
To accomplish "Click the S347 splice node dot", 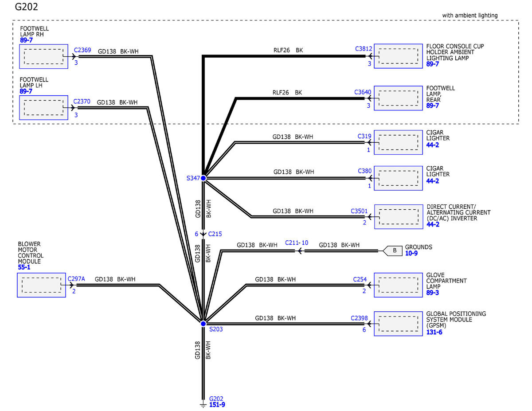I will tap(203, 178).
